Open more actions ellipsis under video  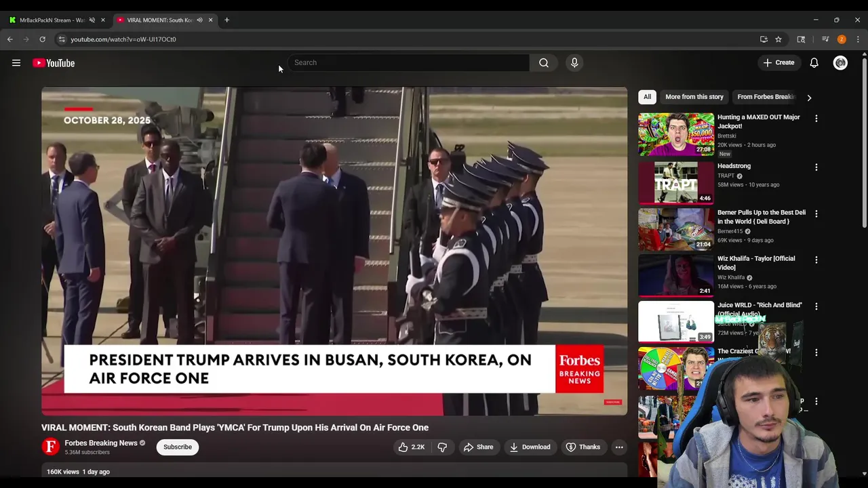pos(619,447)
